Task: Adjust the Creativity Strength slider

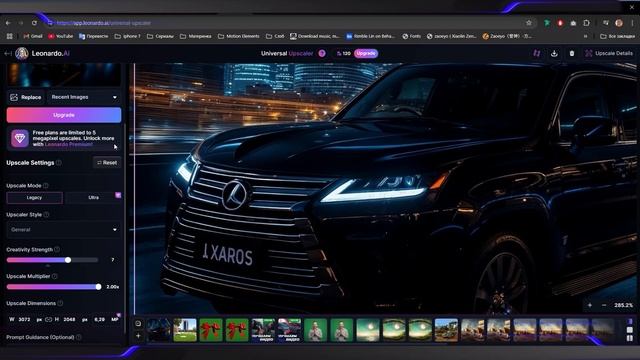Action: coord(52,260)
